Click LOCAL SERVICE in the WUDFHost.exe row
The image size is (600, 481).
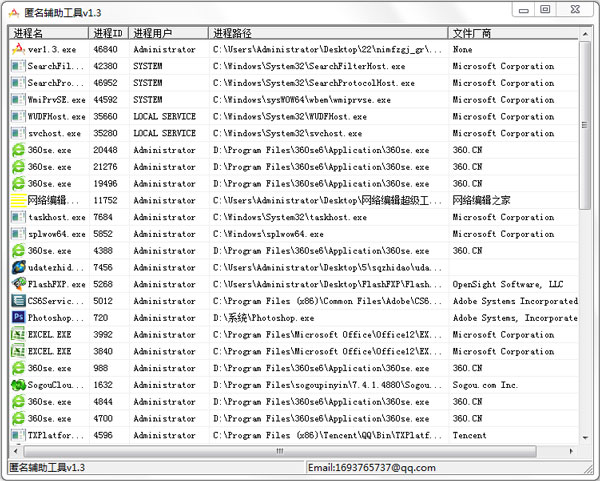point(165,116)
